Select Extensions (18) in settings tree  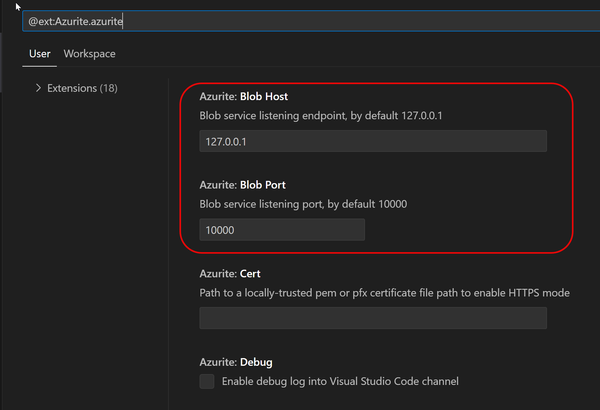[82, 88]
